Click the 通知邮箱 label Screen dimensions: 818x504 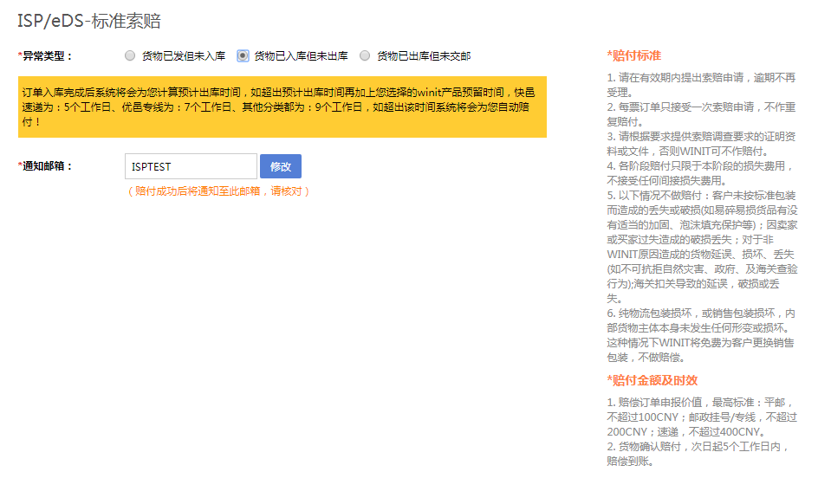pos(45,165)
